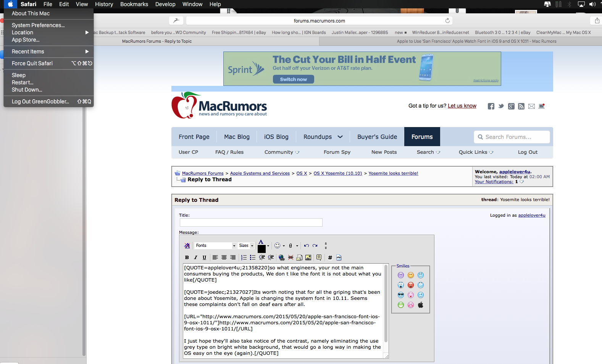Open the New Posts link
Image resolution: width=602 pixels, height=364 pixels.
point(384,152)
